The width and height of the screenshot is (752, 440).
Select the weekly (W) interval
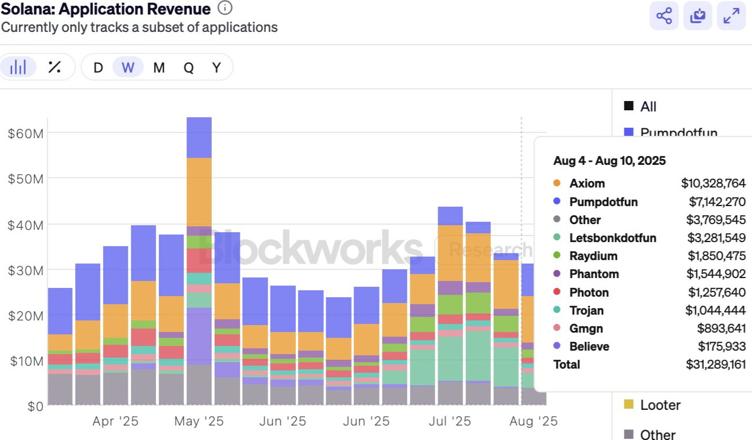[x=127, y=67]
